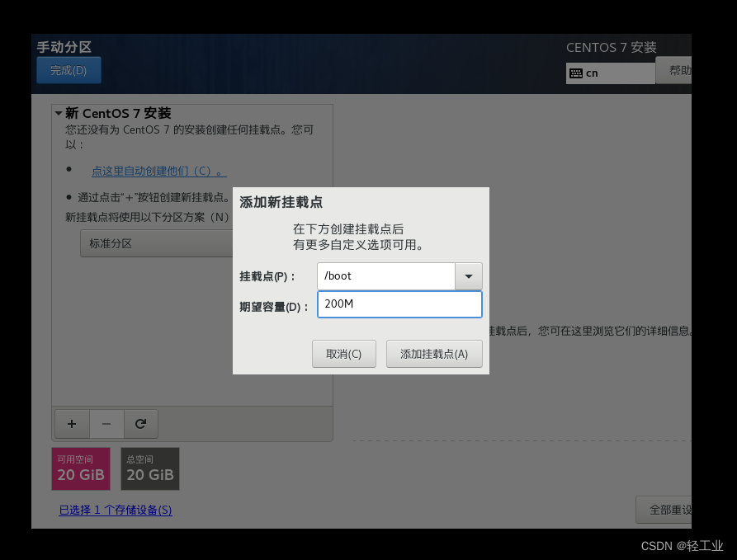Click the 总空间 20 GiB box
This screenshot has width=737, height=560.
[150, 468]
